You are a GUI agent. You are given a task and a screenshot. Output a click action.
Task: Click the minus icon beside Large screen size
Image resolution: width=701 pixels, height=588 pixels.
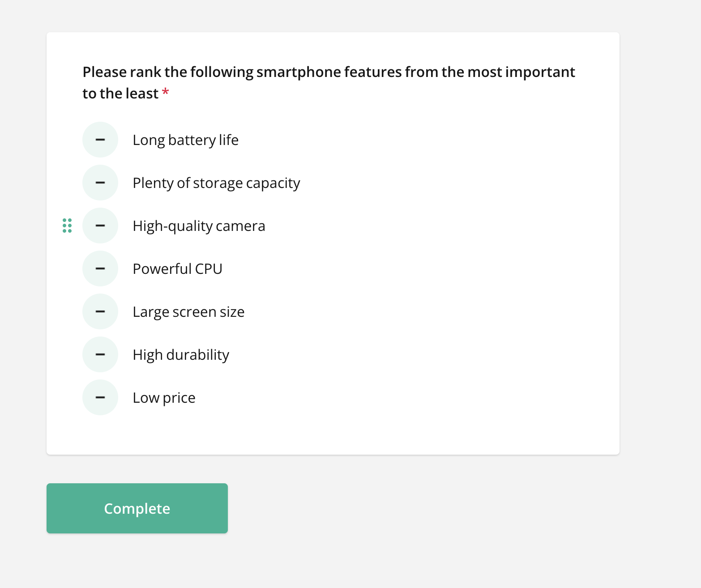[x=100, y=311]
